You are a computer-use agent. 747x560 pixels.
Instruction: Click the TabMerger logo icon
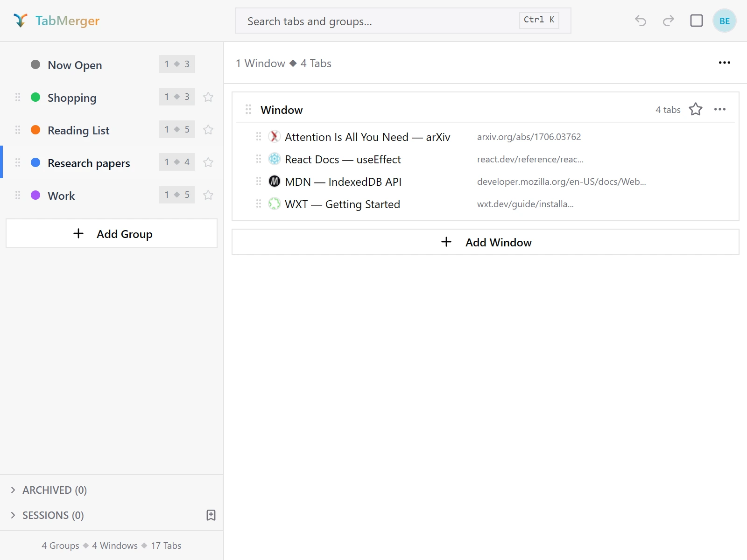coord(21,21)
